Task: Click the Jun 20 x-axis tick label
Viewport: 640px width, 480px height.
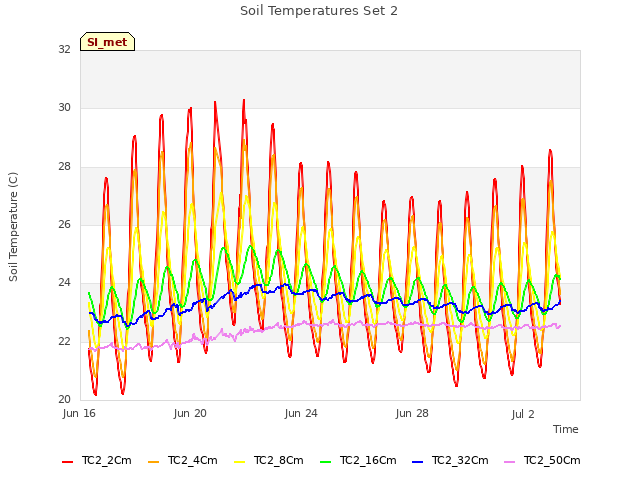Action: click(190, 413)
